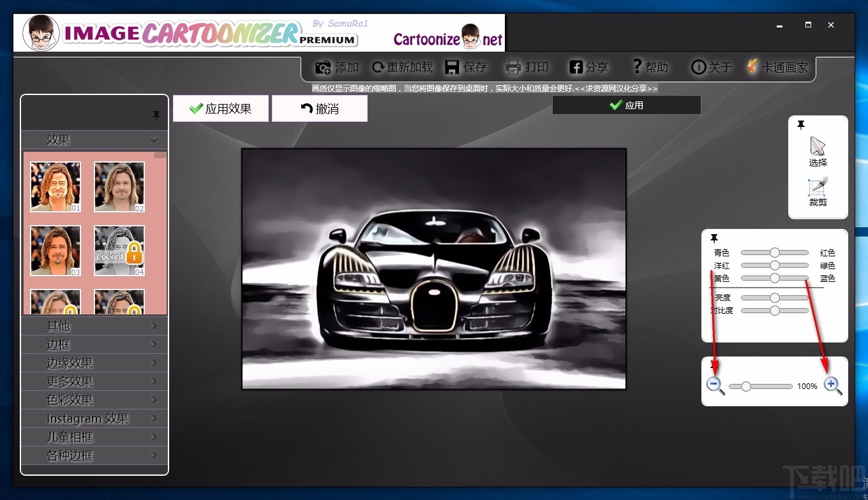Open 帮助 question mark icon
This screenshot has height=500, width=868.
(x=637, y=66)
